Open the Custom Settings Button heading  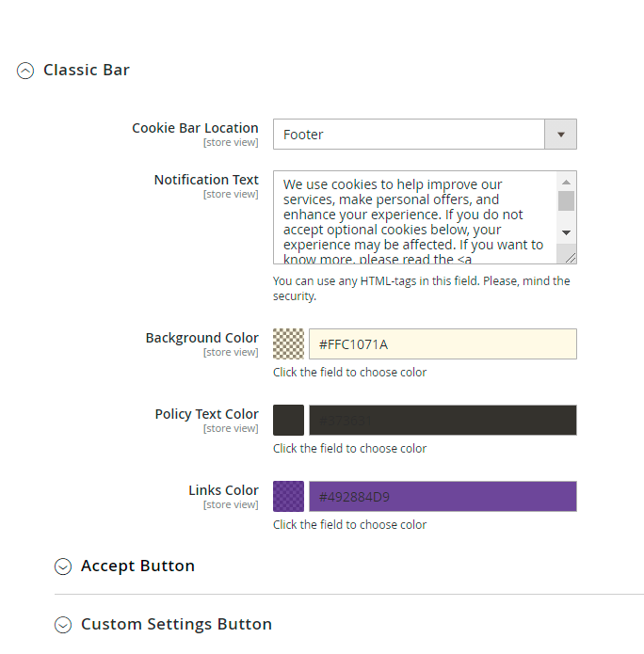pyautogui.click(x=176, y=625)
